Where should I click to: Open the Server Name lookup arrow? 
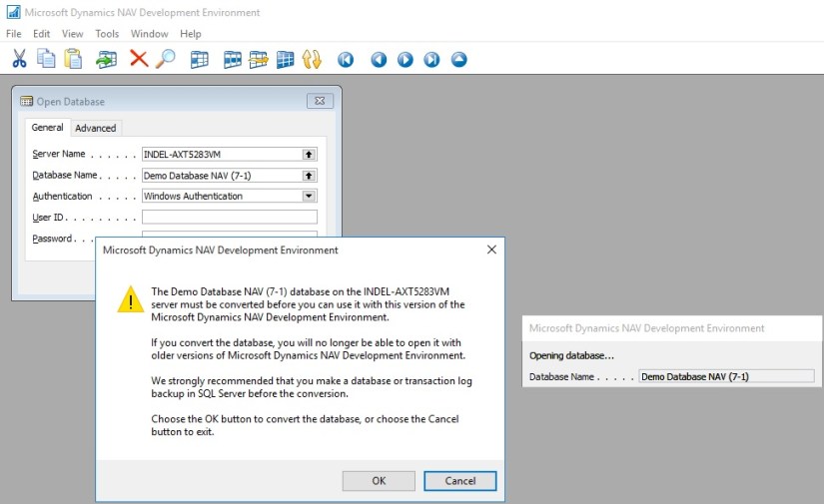pos(309,155)
